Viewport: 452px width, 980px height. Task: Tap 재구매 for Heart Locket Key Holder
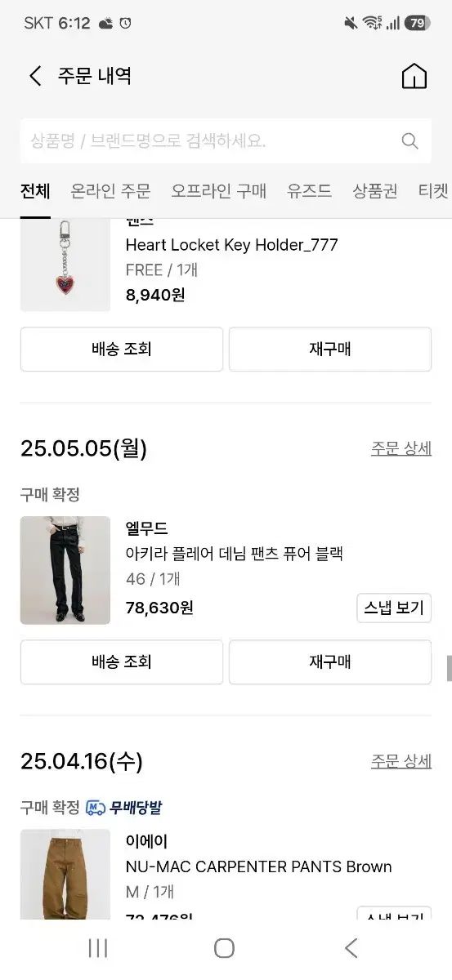(x=330, y=350)
